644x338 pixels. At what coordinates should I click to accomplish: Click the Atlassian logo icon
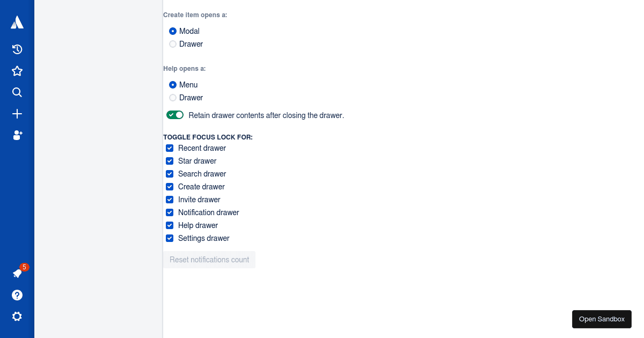point(17,22)
